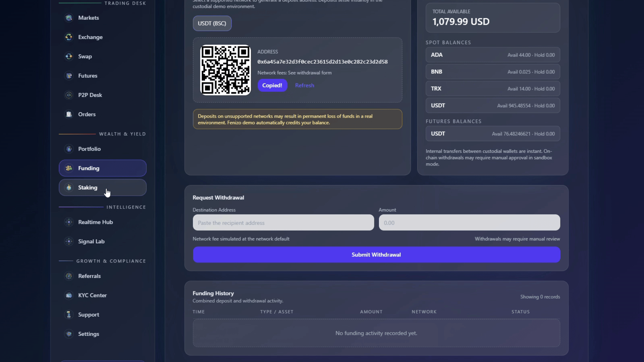
Task: Click Refresh to regenerate deposit address
Action: (x=304, y=85)
